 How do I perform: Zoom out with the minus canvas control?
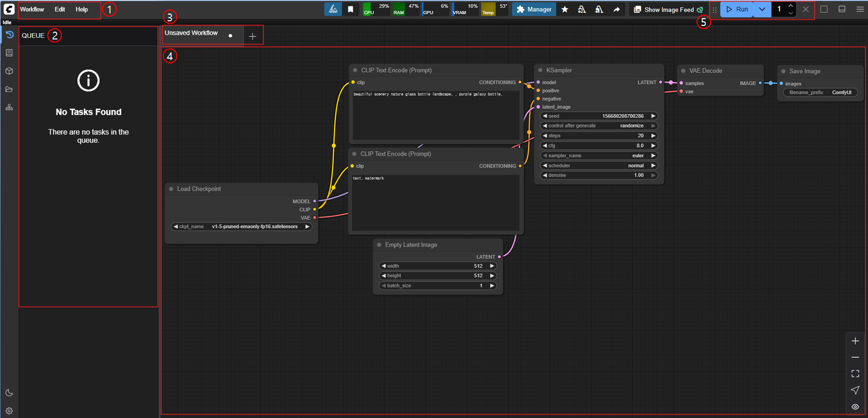click(x=855, y=358)
